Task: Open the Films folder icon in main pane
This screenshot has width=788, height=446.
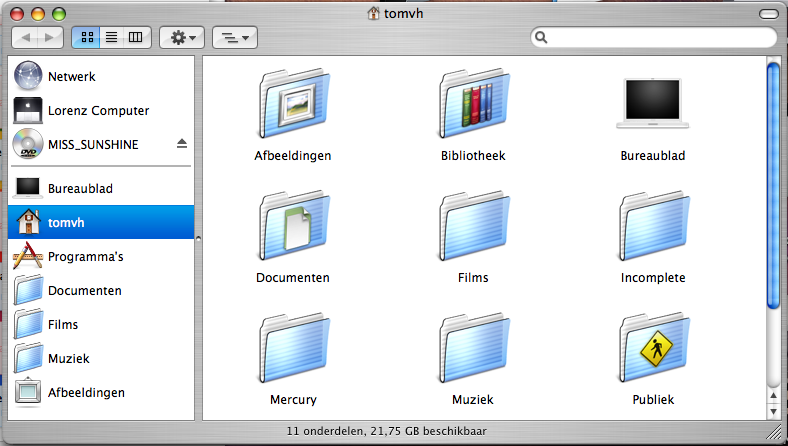Action: (474, 226)
